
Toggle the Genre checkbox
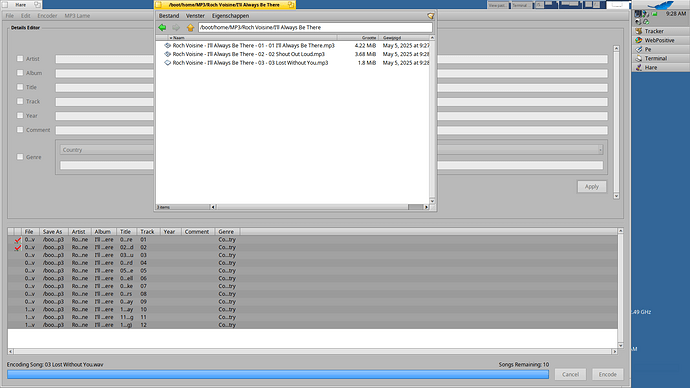[20, 157]
